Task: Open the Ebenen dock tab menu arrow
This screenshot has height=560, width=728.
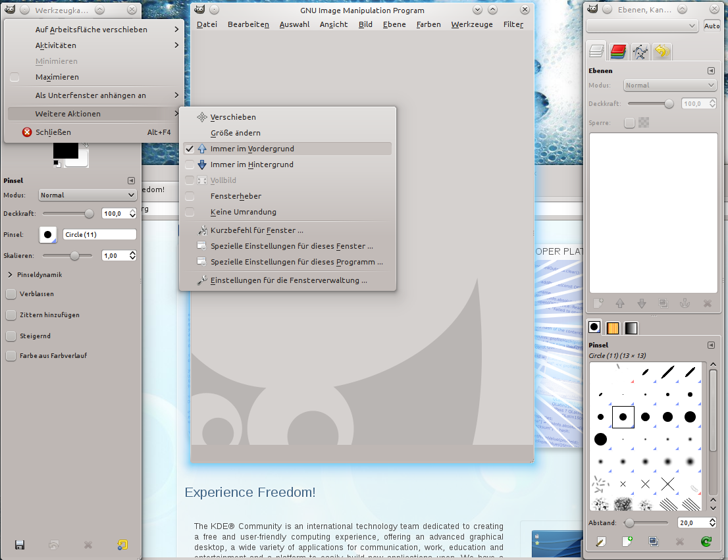Action: click(x=711, y=70)
